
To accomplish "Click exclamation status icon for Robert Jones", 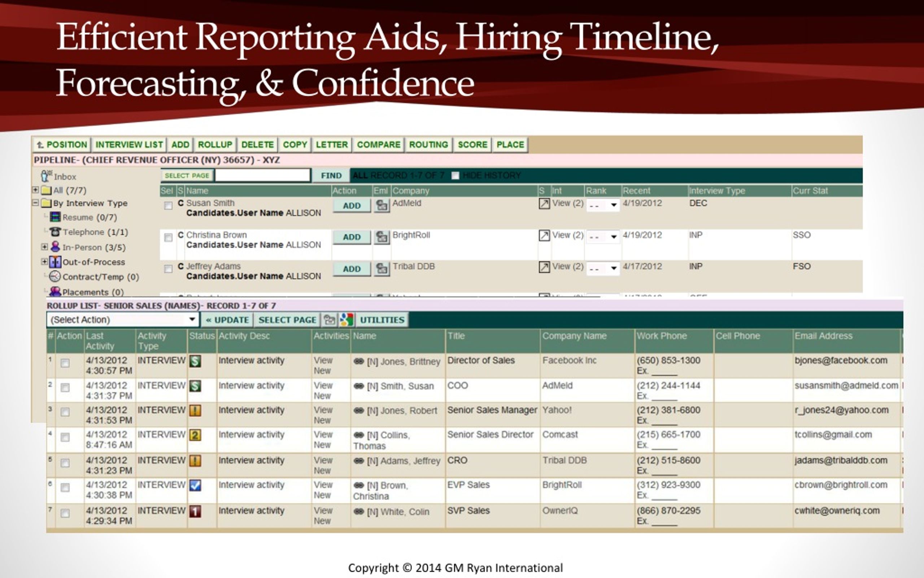I will pos(195,411).
